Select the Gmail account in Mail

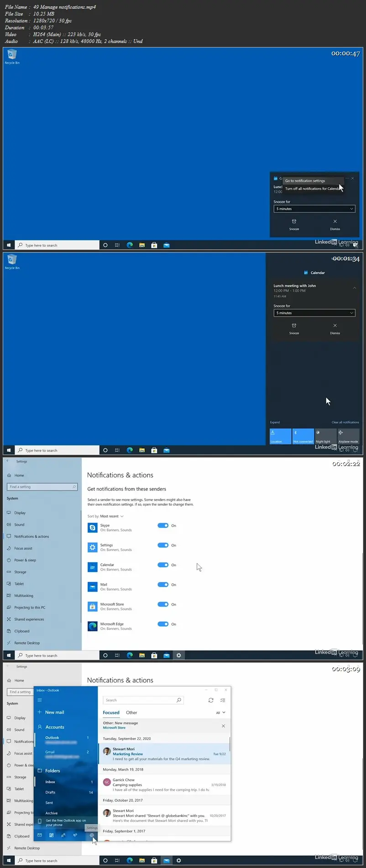tap(65, 754)
